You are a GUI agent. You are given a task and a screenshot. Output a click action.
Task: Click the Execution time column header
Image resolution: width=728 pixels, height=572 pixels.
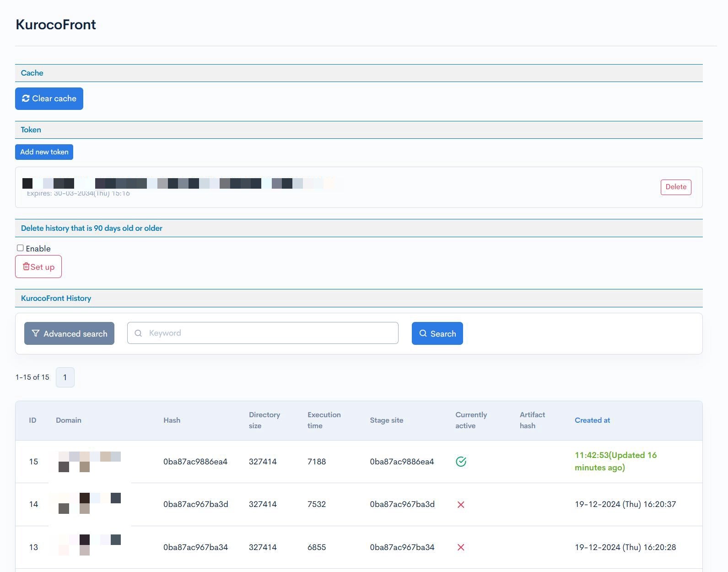324,420
